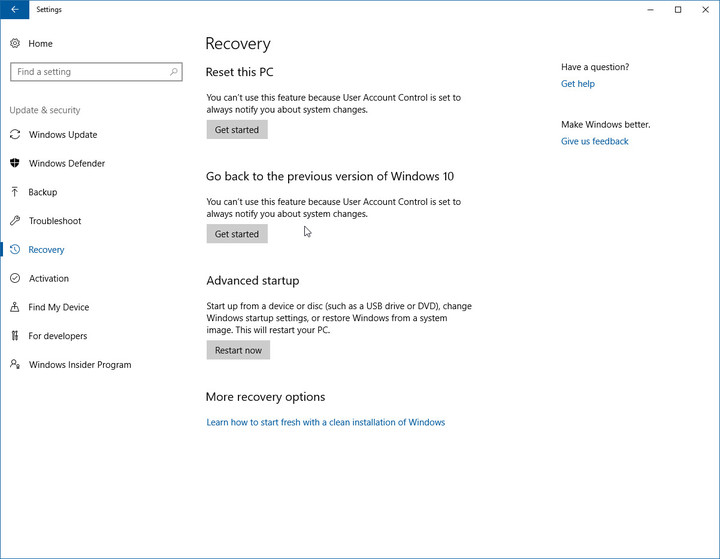Click the For developers tools icon
The image size is (720, 559).
coord(15,336)
